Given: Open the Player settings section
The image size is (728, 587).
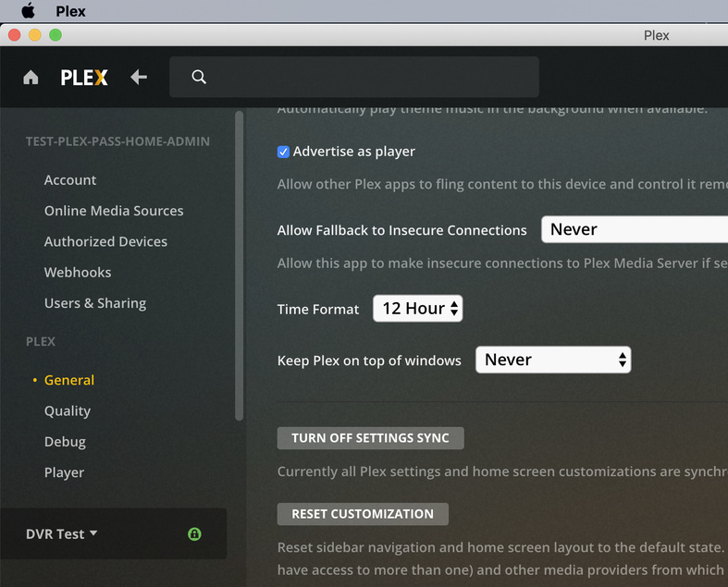Looking at the screenshot, I should click(64, 472).
